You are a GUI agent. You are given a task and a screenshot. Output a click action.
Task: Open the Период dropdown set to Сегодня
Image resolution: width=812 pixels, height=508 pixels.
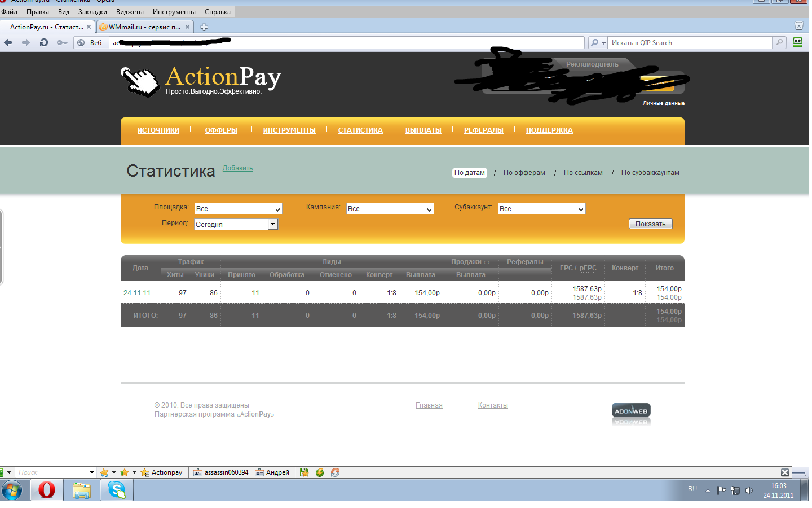pos(236,224)
